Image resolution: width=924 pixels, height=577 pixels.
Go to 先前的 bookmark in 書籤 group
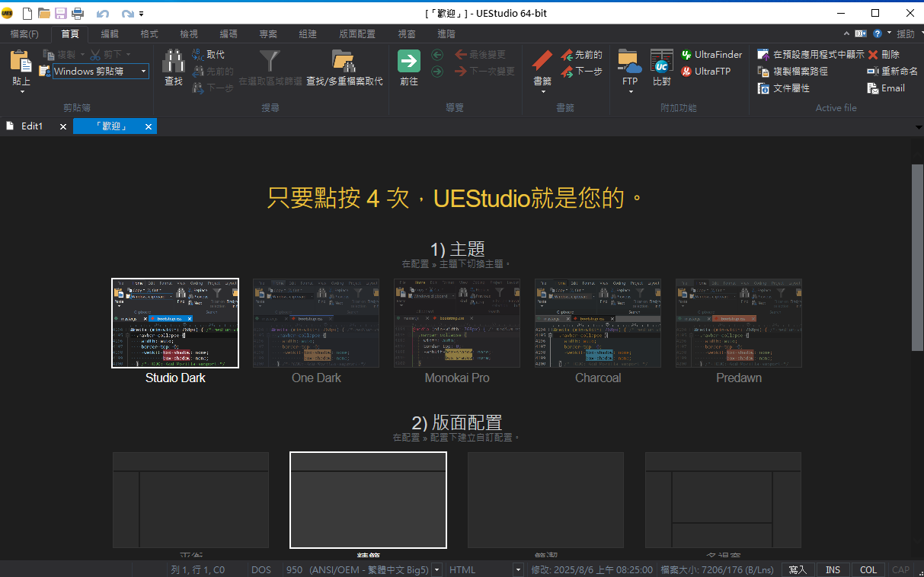[582, 55]
